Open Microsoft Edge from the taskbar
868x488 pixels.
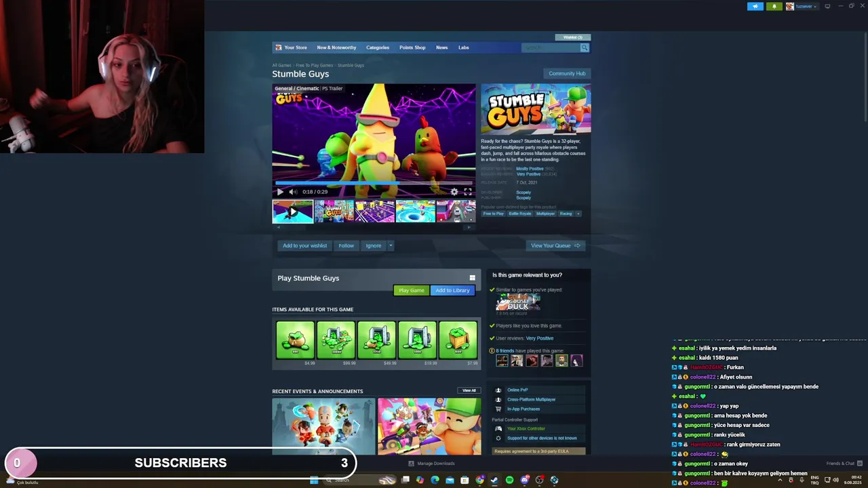pyautogui.click(x=435, y=480)
